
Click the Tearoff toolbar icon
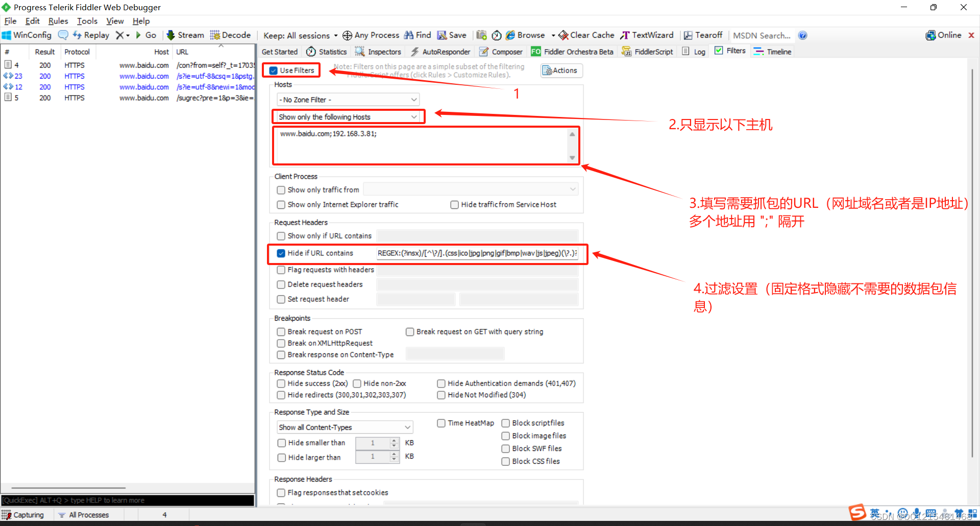point(688,35)
